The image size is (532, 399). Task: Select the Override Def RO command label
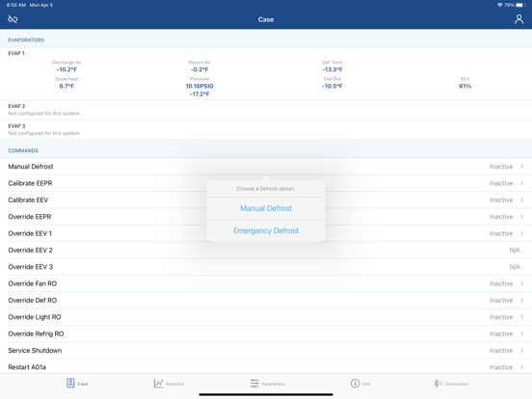coord(32,301)
